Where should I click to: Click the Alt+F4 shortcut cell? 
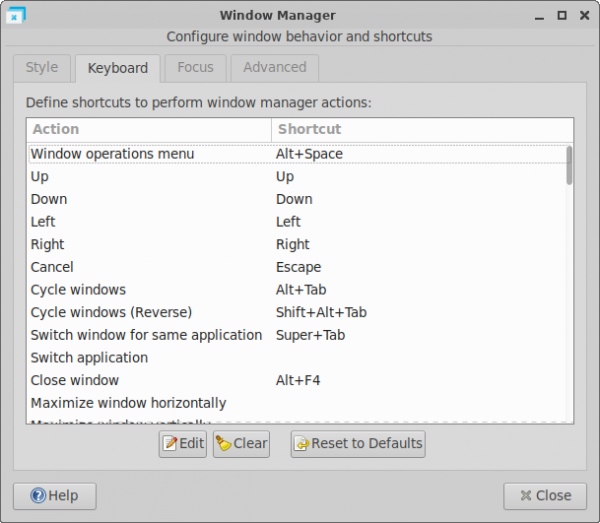click(298, 380)
